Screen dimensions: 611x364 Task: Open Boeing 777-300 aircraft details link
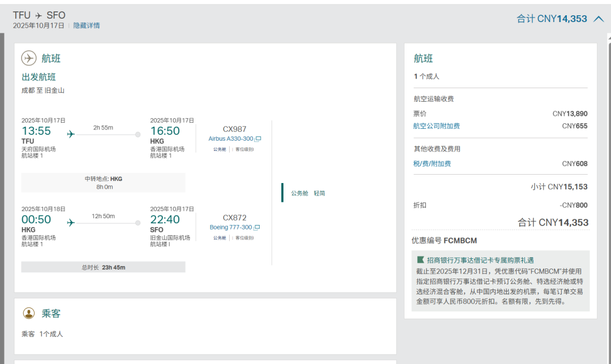[231, 227]
